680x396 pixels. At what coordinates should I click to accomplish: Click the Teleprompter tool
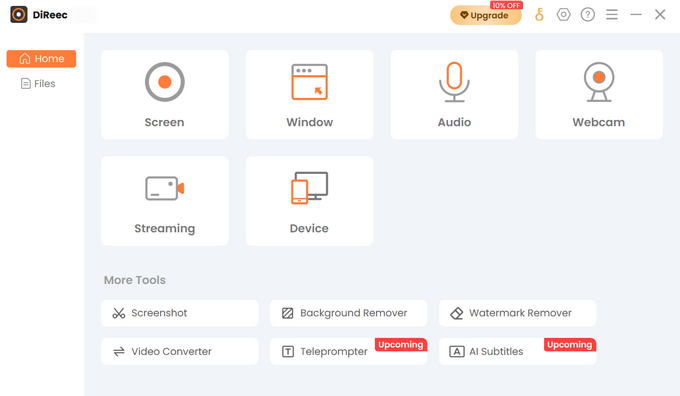348,351
